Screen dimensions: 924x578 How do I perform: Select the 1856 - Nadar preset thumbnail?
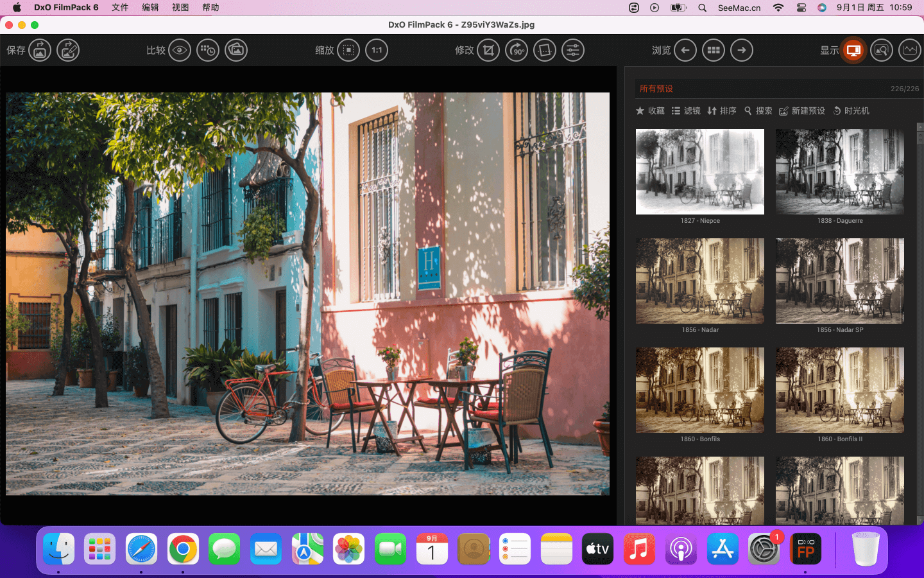(699, 281)
